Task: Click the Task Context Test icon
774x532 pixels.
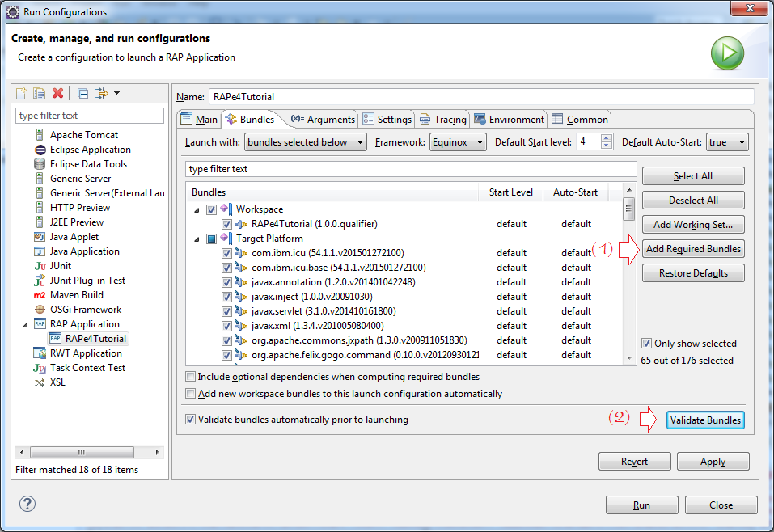Action: point(40,368)
